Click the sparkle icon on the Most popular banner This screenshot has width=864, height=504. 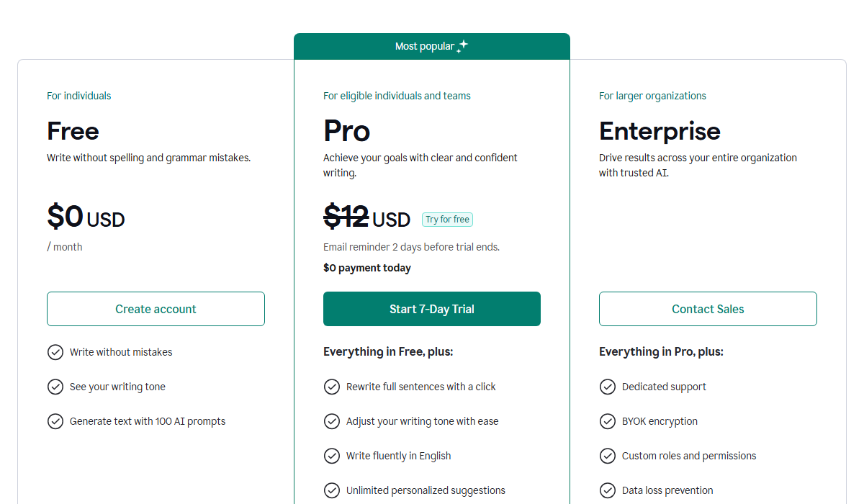(463, 45)
